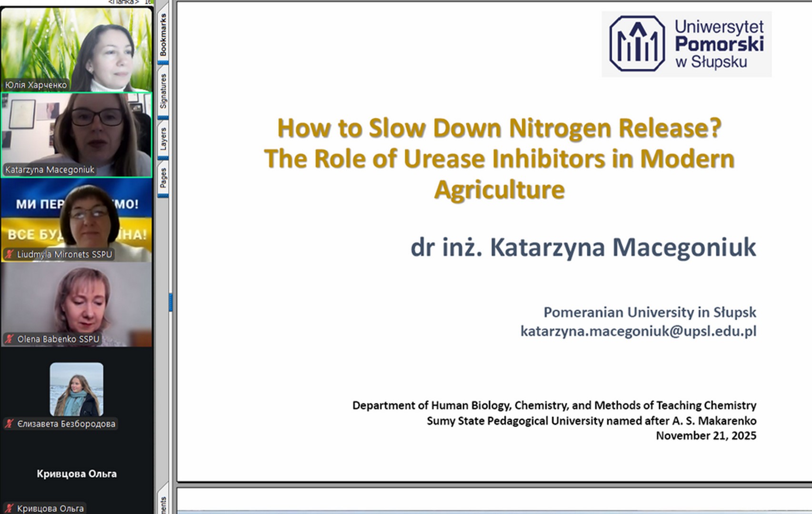This screenshot has width=812, height=514.
Task: Select the Liudmyla Mironets SSPU video tile
Action: 76,219
